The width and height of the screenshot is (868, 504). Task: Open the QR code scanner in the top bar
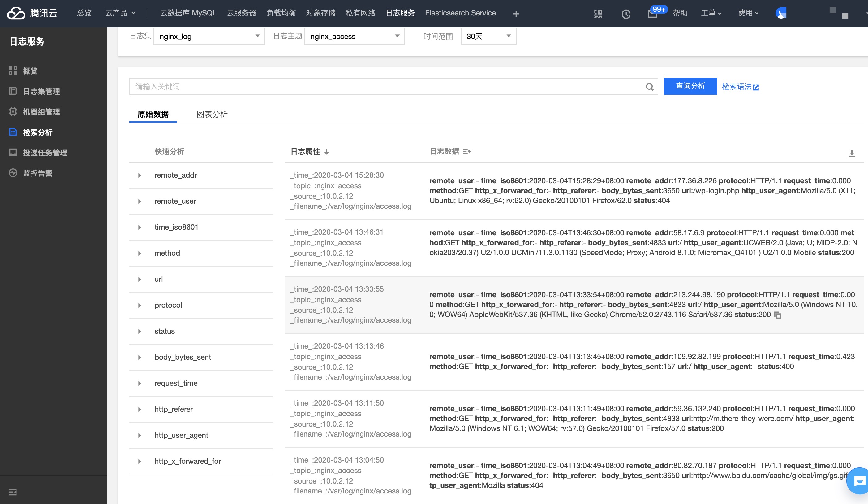pos(598,13)
